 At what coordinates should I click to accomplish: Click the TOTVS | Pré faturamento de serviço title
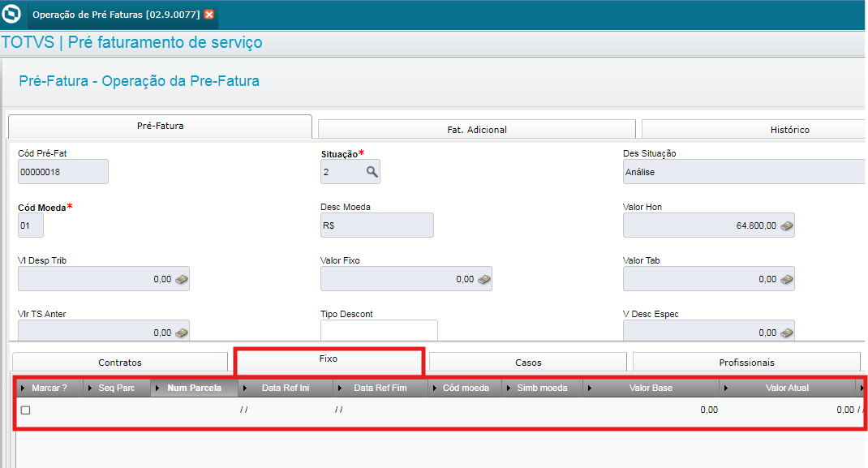131,43
